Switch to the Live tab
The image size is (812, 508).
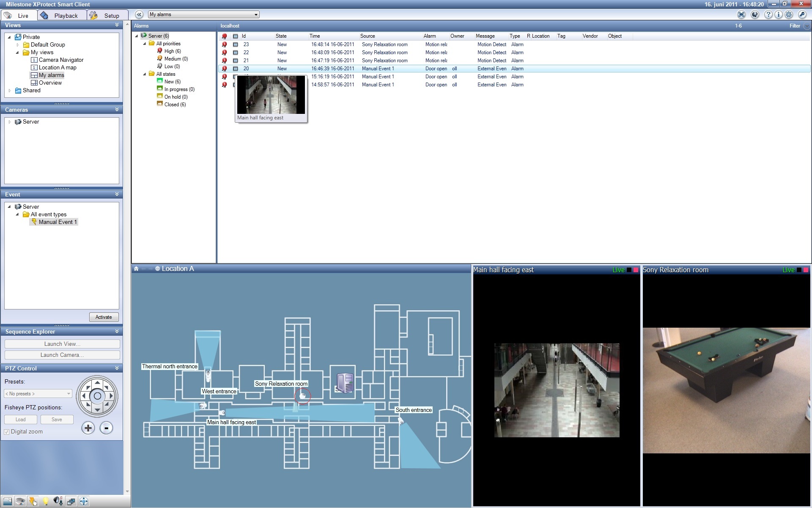[x=19, y=15]
